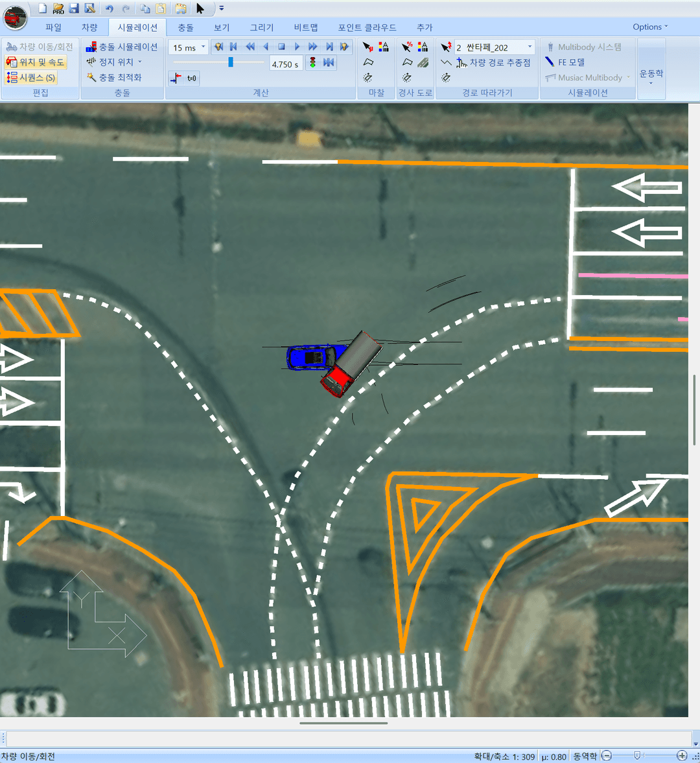
Task: Click the stop simulation button
Action: pyautogui.click(x=281, y=47)
